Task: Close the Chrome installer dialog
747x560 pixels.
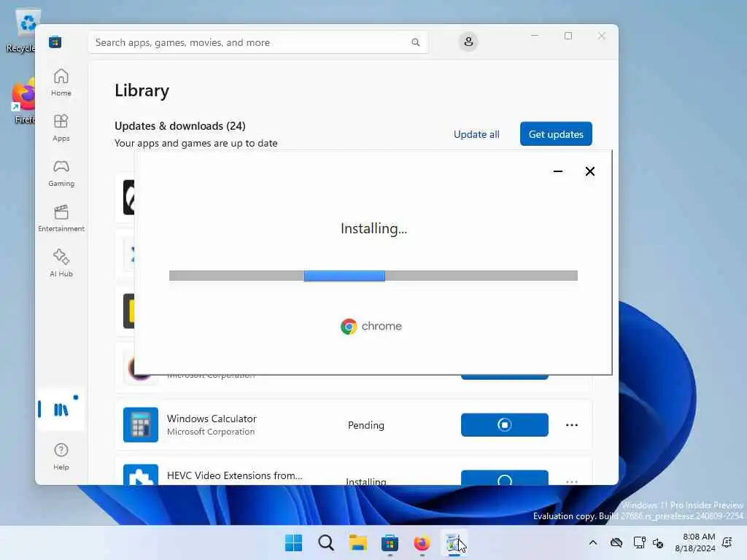Action: [589, 171]
